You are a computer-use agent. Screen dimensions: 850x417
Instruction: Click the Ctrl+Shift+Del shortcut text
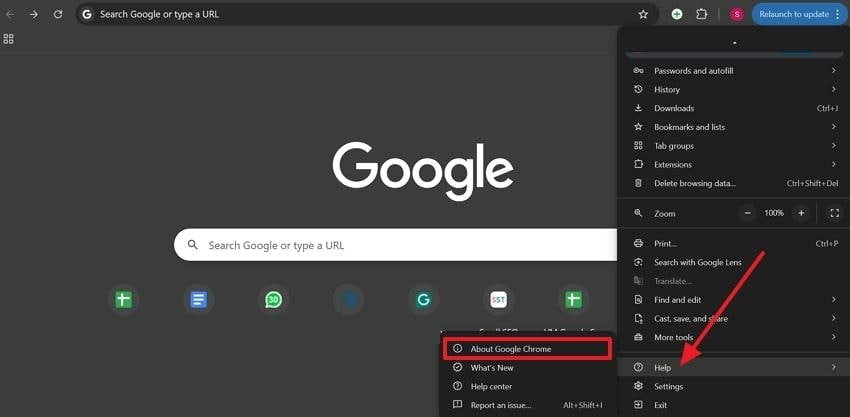click(x=813, y=183)
